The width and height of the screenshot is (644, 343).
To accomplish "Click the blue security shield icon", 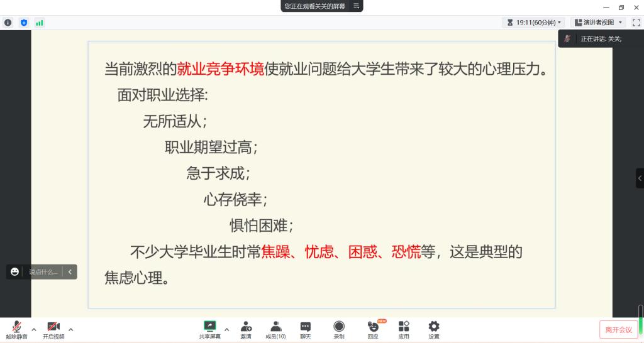I will (x=24, y=23).
